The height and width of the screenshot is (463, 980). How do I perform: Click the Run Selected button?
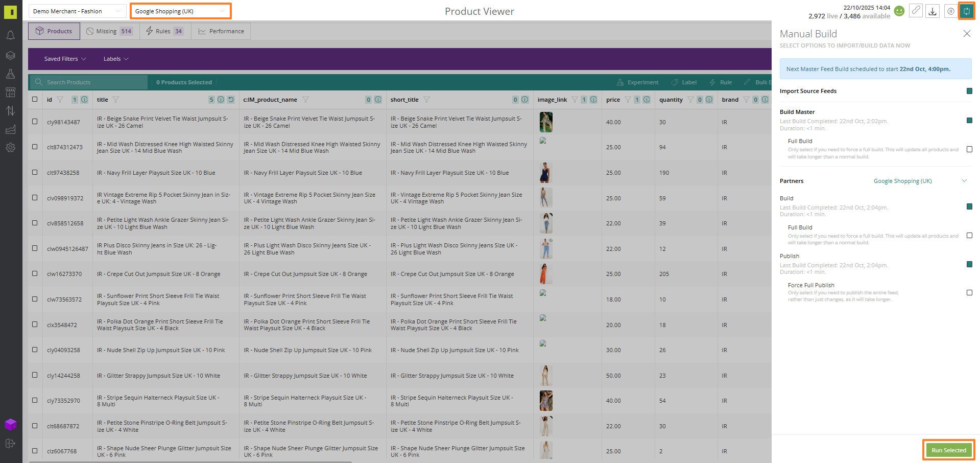(948, 450)
